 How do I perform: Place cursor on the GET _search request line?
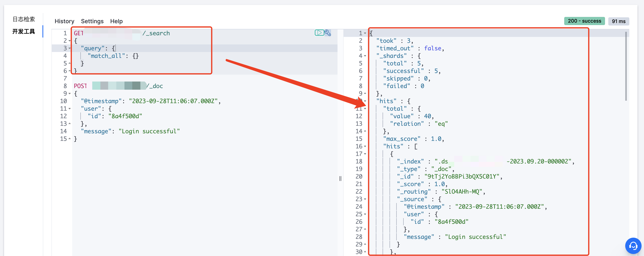[x=125, y=33]
